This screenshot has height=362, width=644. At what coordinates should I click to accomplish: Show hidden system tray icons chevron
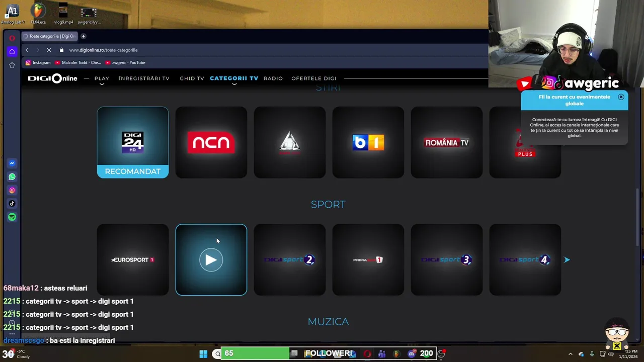click(x=570, y=354)
